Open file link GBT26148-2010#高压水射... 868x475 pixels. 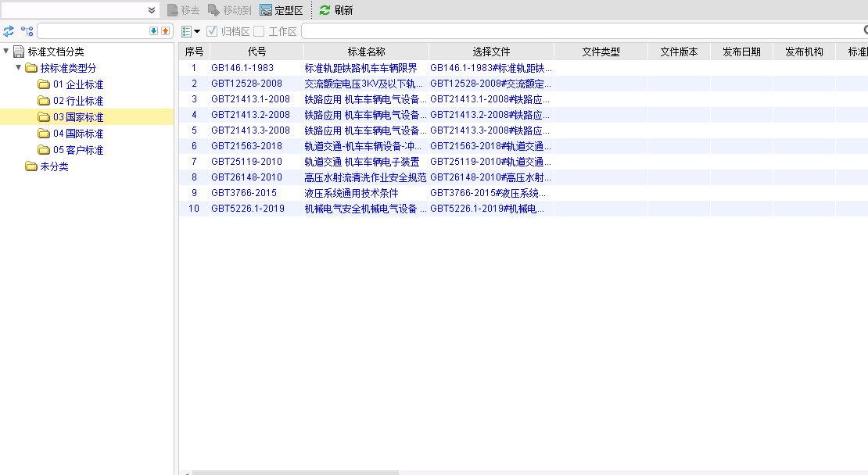pyautogui.click(x=491, y=177)
